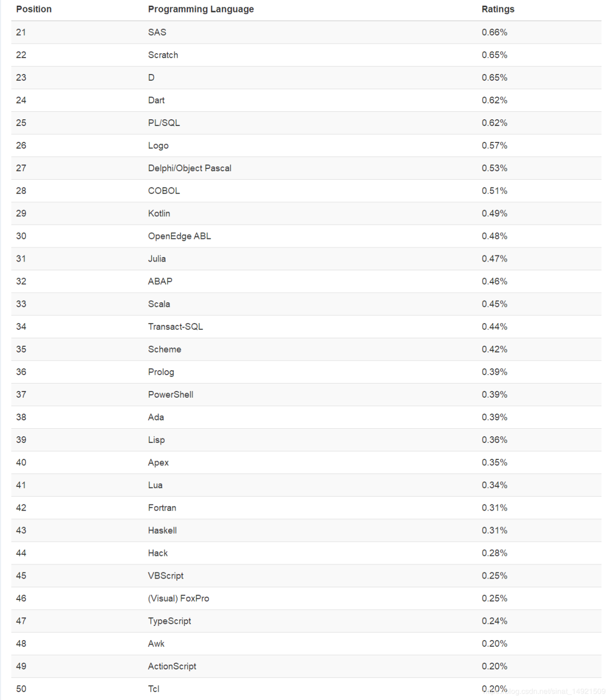Click position number 50 for Tcl
The height and width of the screenshot is (700, 610).
coord(21,689)
